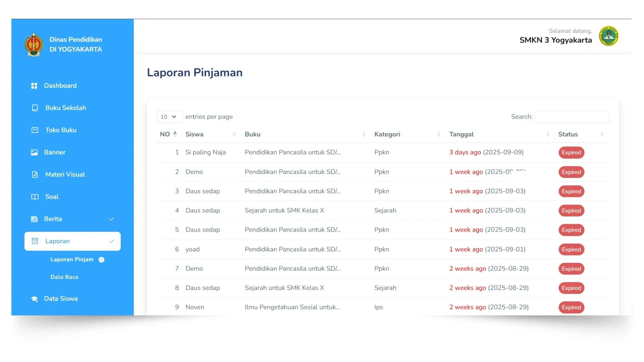Select the Buku Sekolah sidebar icon
Image resolution: width=644 pixels, height=362 pixels.
[35, 108]
